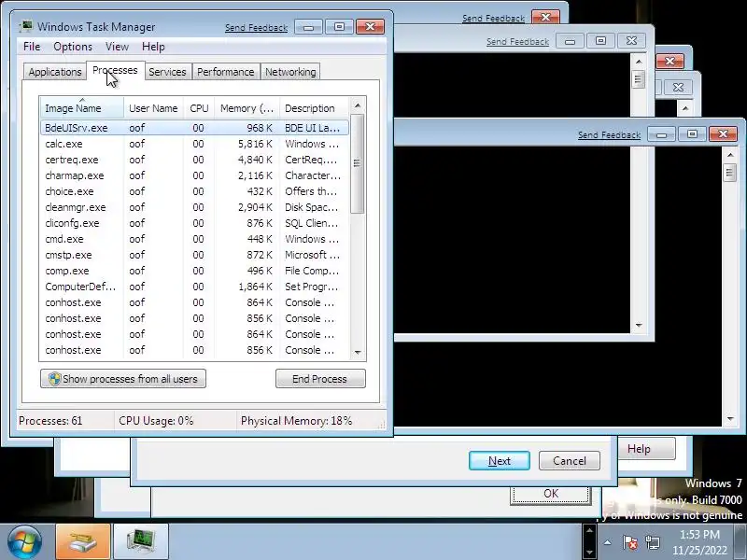Select the Processes tab
Viewport: 747px width, 560px height.
(x=115, y=71)
